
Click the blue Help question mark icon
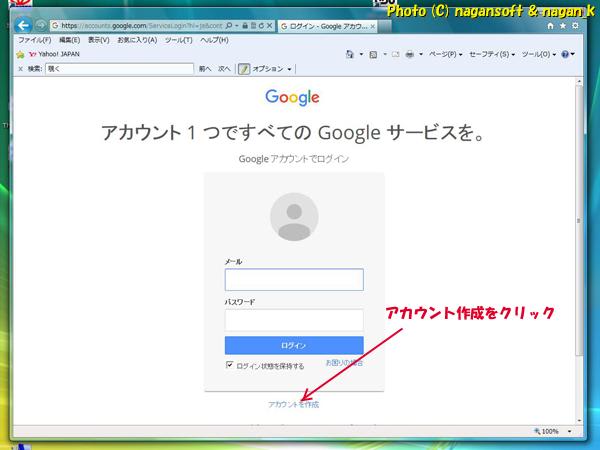click(566, 54)
